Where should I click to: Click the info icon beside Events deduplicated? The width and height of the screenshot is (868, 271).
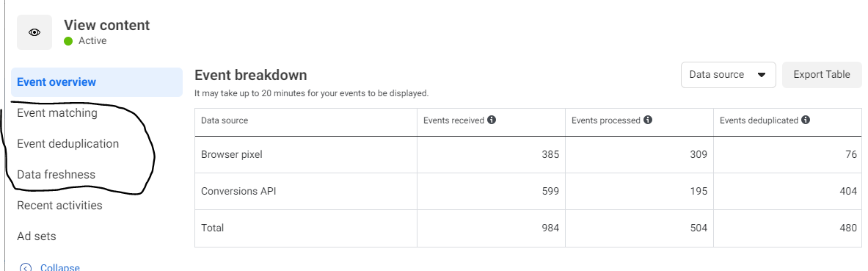pos(806,120)
